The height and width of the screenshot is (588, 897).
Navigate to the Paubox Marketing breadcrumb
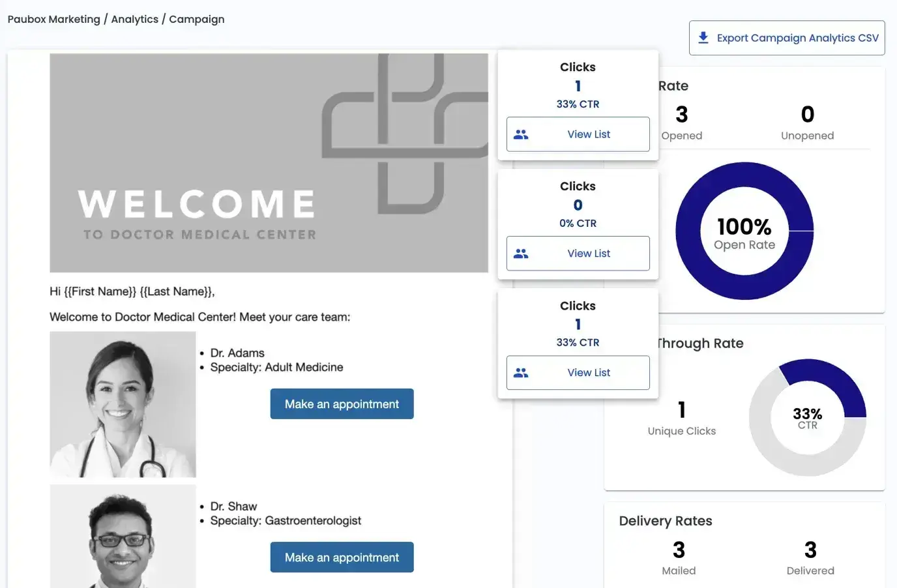tap(53, 19)
